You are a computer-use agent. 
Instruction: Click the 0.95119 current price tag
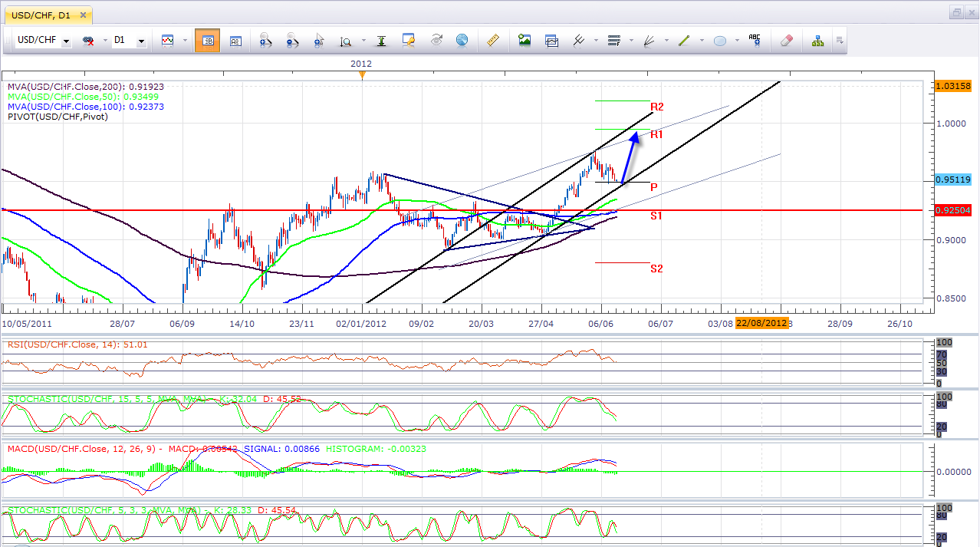(954, 180)
